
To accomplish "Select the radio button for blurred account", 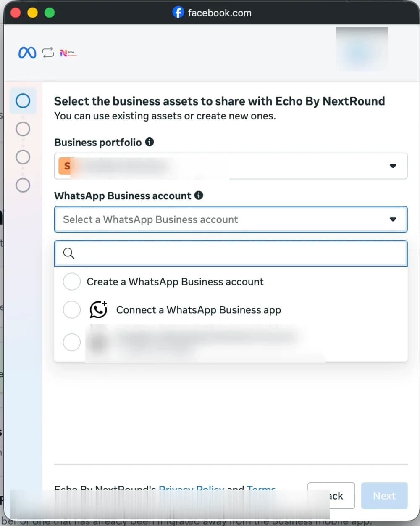I will click(x=72, y=342).
